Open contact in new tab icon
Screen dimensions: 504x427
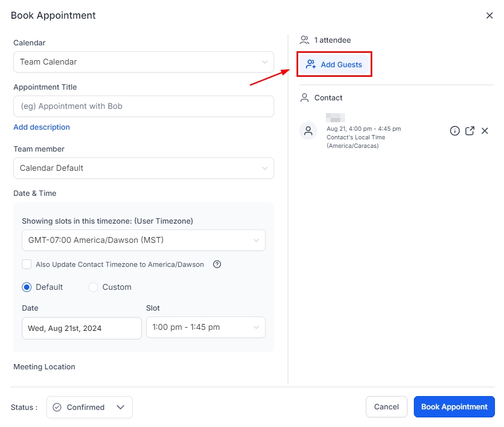pos(469,131)
